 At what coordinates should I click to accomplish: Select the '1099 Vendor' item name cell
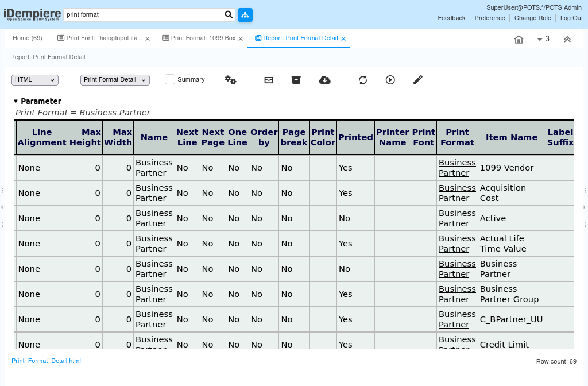(512, 168)
